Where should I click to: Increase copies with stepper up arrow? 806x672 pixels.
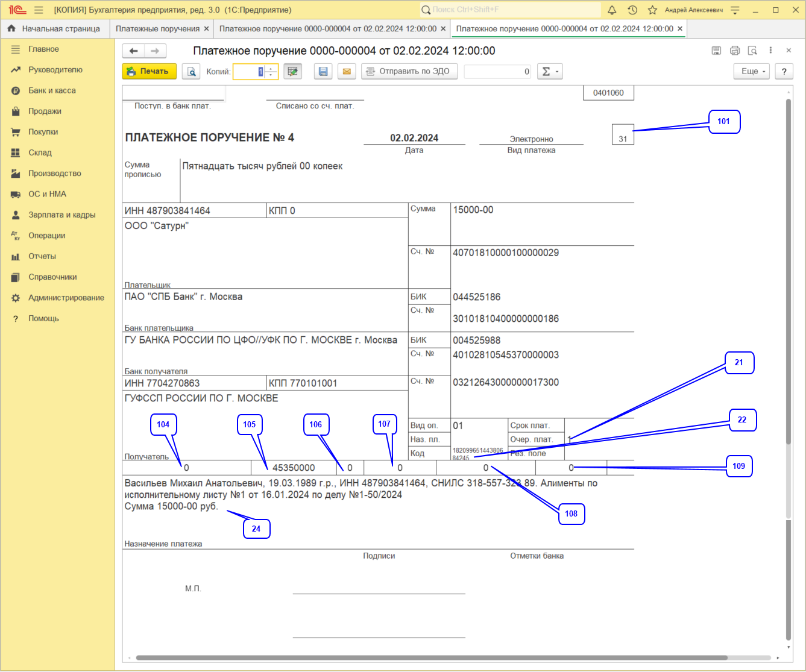point(272,68)
